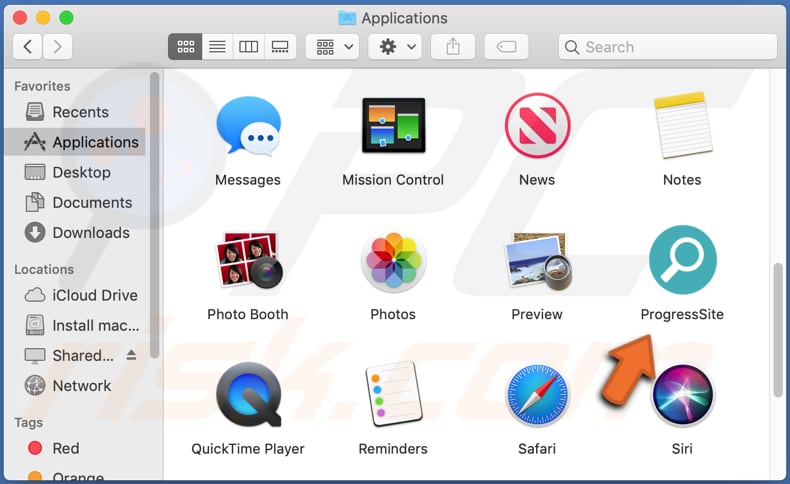Switch to column view mode
This screenshot has height=484, width=790.
pyautogui.click(x=248, y=46)
